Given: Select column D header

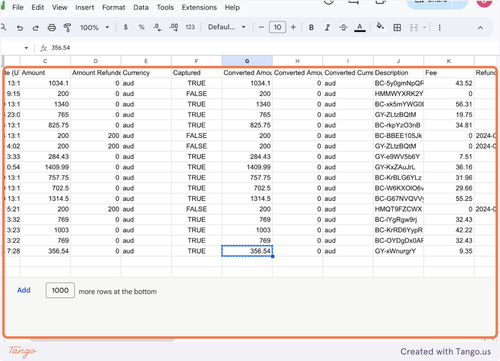Looking at the screenshot, I should [96, 61].
